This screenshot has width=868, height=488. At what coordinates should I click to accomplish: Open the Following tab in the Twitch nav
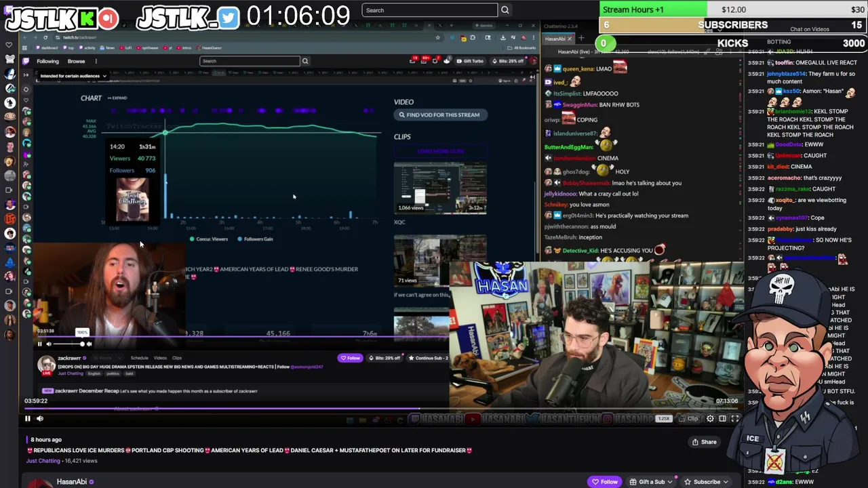[47, 61]
